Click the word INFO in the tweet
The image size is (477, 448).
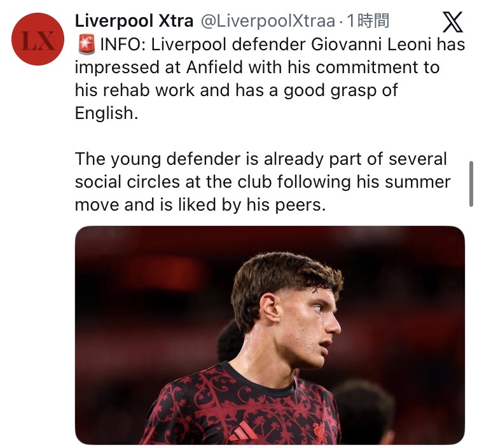[119, 45]
